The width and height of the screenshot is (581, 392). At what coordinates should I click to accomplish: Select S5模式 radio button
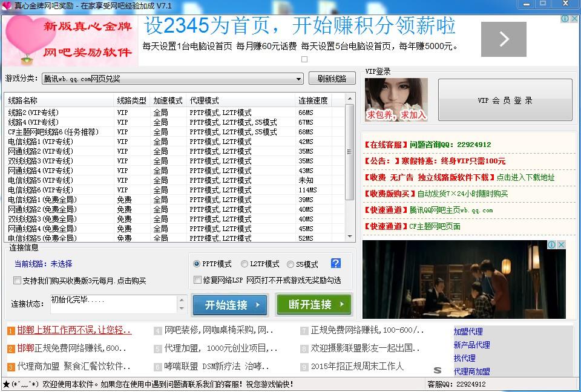click(290, 264)
